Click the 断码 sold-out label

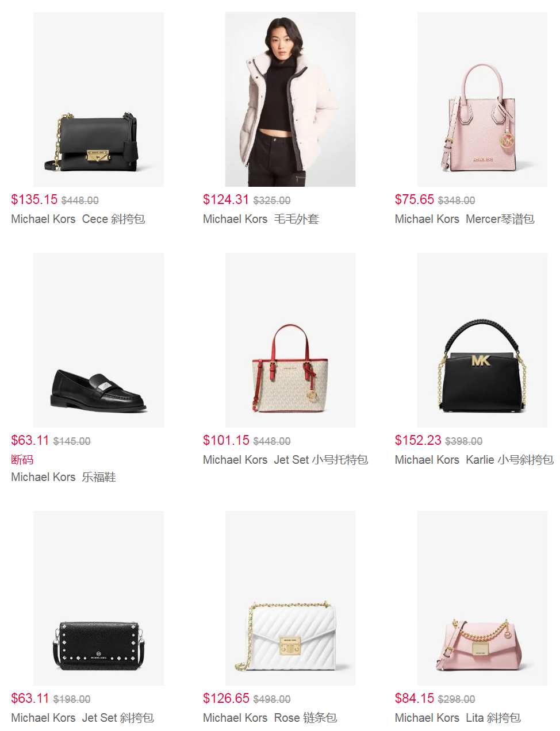tap(22, 460)
